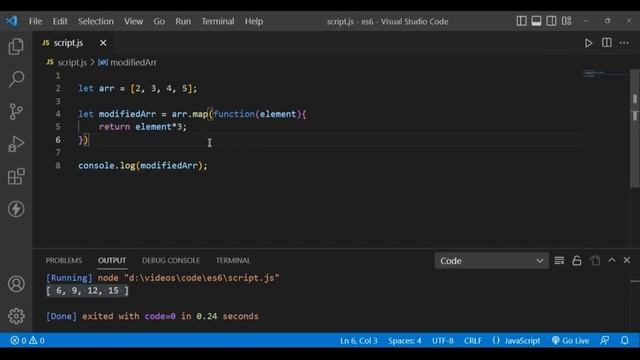
Task: Open the View menu
Action: click(133, 21)
